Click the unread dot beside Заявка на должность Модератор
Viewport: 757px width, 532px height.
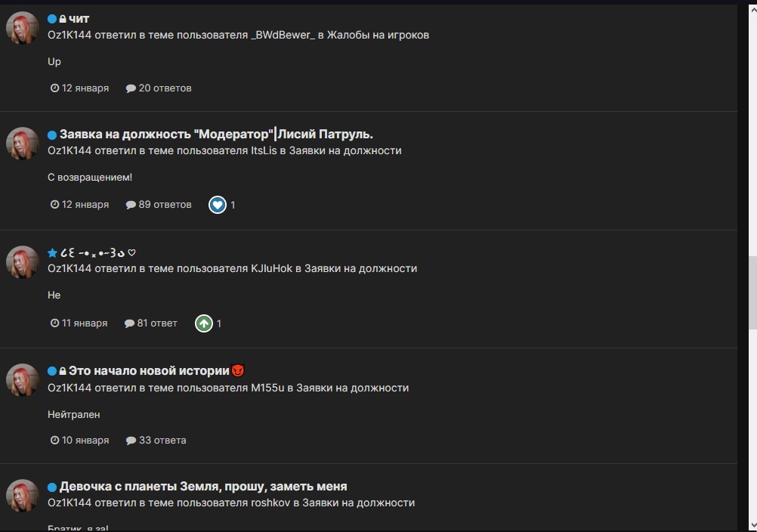tap(52, 135)
